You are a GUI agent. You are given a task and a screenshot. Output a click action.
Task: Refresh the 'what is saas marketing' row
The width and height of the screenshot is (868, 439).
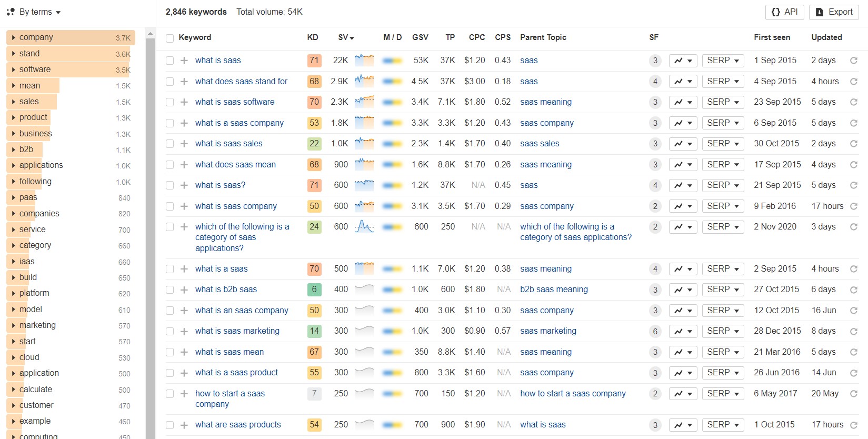[x=854, y=331]
